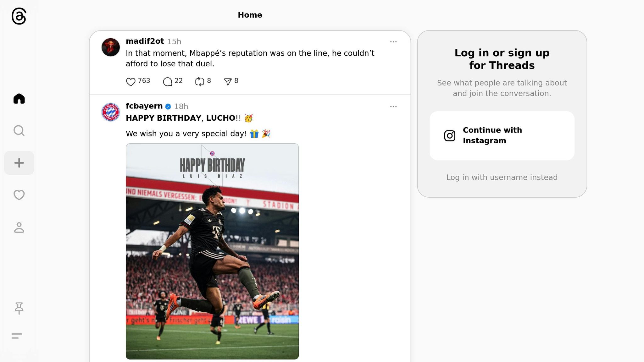Screen dimensions: 644x362
Task: Click the pin icon in sidebar
Action: pos(19,308)
